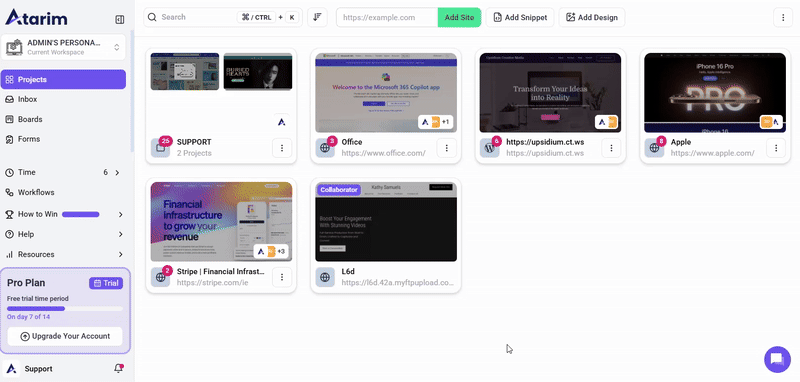Click the green Add Site button
The height and width of the screenshot is (382, 800).
(x=459, y=17)
